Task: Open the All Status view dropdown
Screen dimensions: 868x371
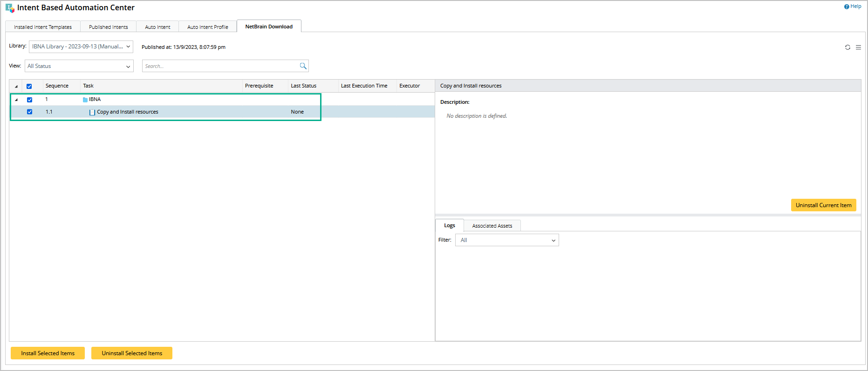Action: (x=79, y=66)
